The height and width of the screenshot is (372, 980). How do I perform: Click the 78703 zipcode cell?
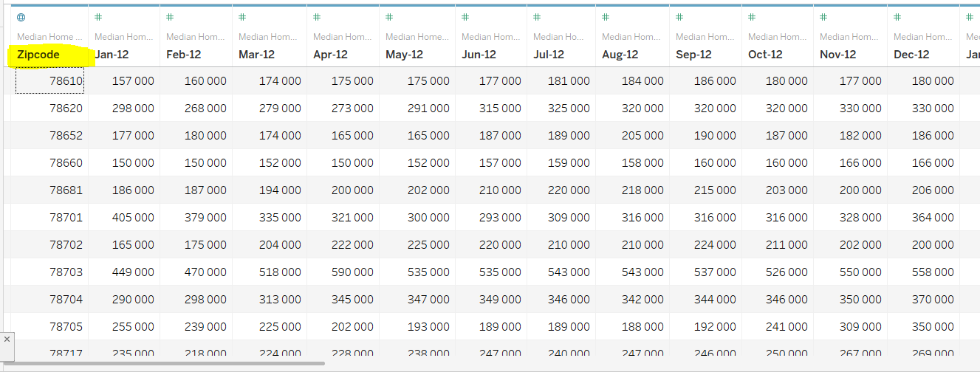65,272
